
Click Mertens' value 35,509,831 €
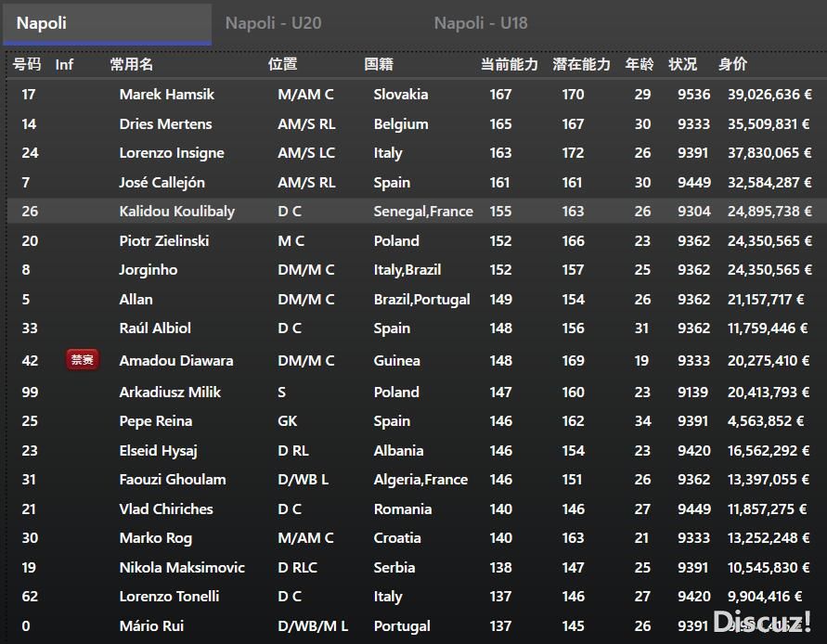pyautogui.click(x=769, y=124)
